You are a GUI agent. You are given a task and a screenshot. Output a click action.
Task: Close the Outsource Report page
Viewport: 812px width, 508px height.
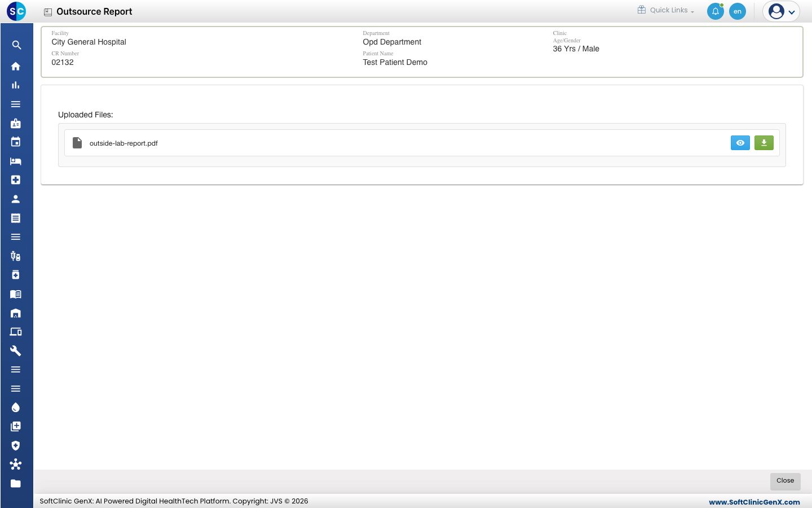[x=785, y=481]
